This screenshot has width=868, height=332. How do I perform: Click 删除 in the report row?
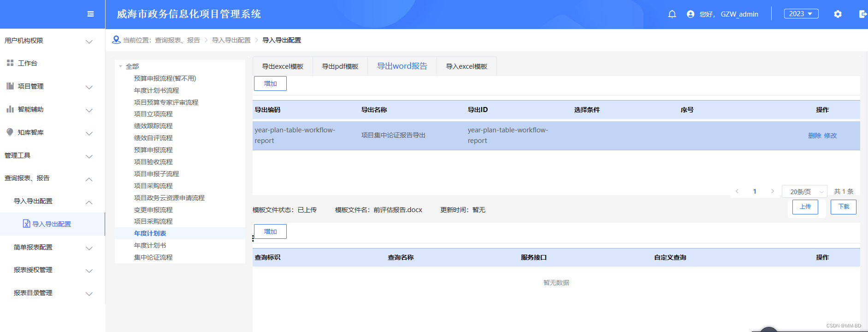click(815, 136)
